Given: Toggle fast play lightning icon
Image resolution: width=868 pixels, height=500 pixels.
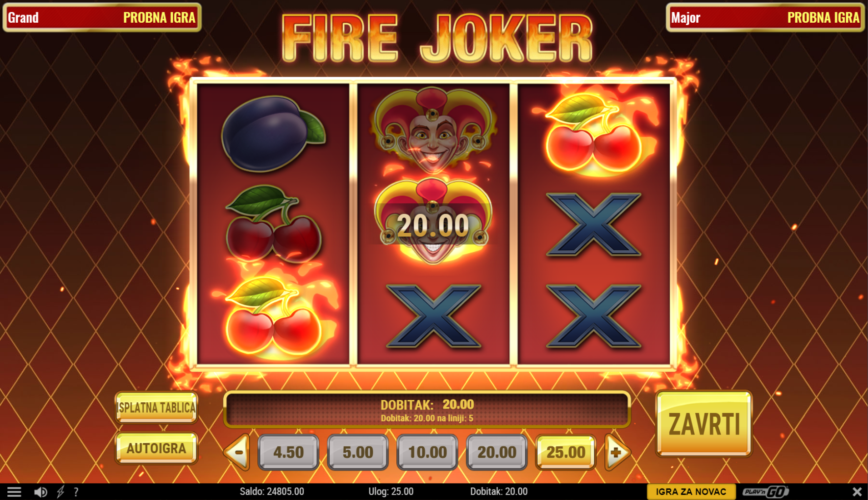Looking at the screenshot, I should pos(60,491).
